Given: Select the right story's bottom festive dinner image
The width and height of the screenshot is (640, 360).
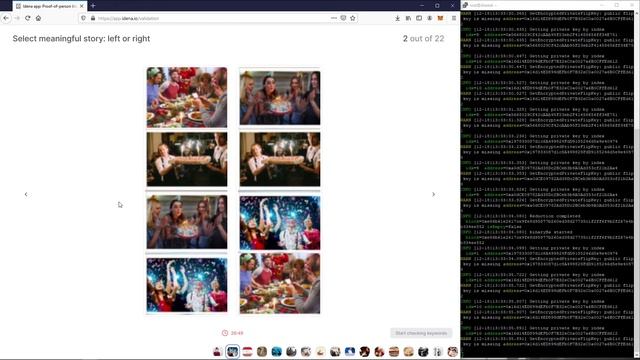Looking at the screenshot, I should [x=280, y=284].
